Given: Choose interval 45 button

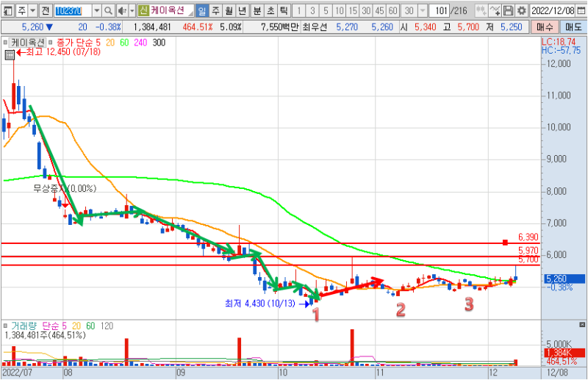Looking at the screenshot, I should coord(379,10).
